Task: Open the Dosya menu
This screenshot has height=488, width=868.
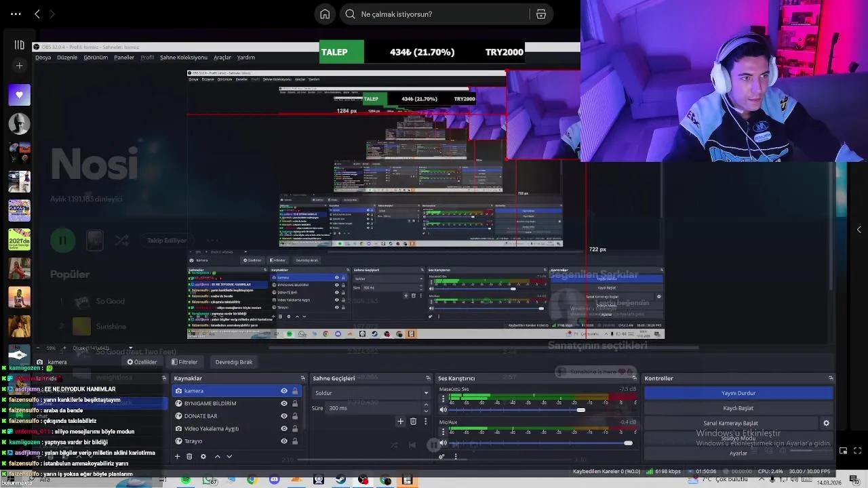Action: click(x=43, y=58)
